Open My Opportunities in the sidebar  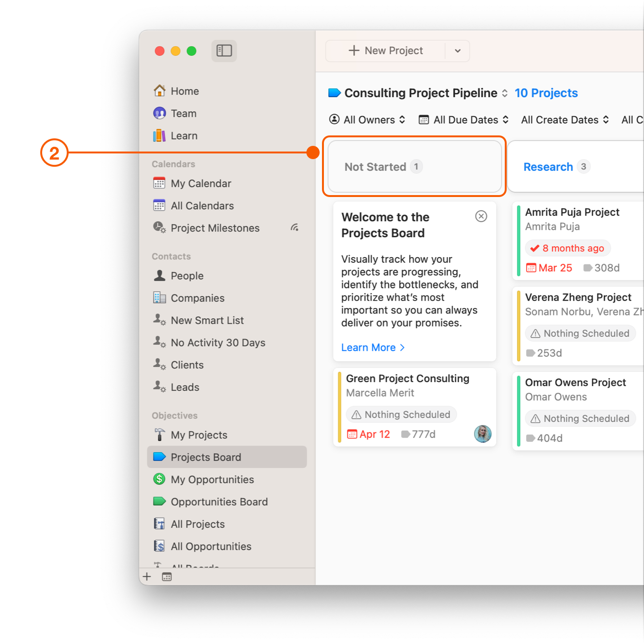point(227,479)
